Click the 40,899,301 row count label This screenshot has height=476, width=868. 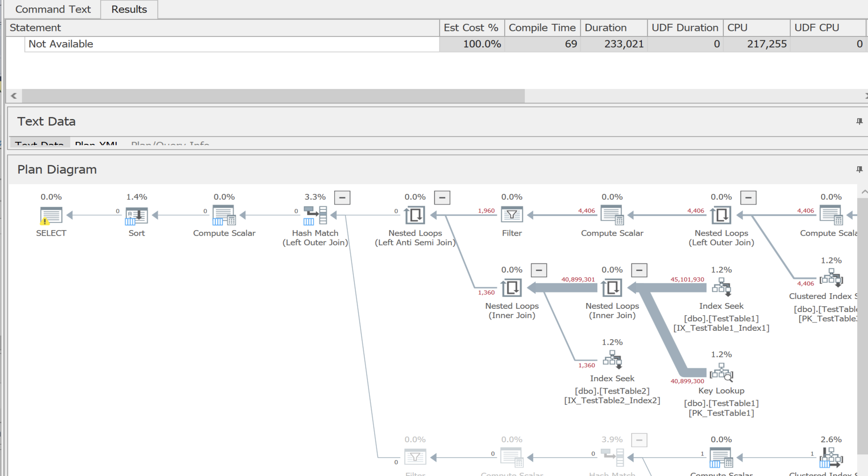[578, 279]
